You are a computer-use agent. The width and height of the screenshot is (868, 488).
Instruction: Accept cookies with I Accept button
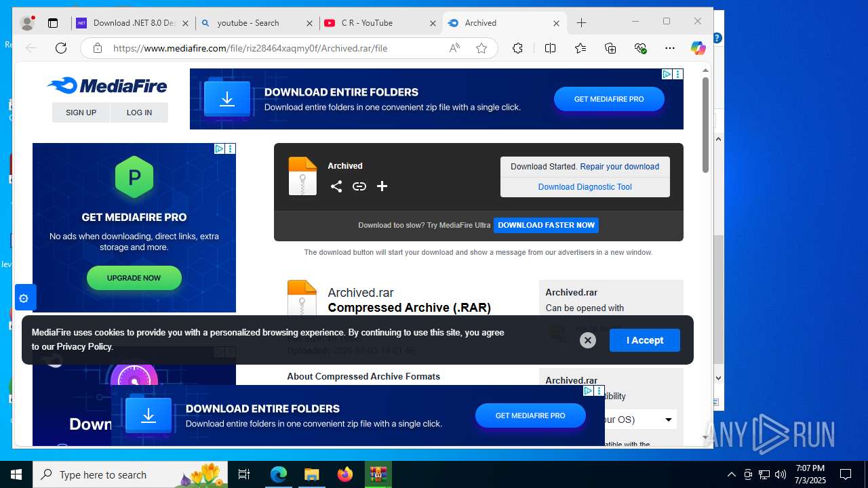pos(644,340)
